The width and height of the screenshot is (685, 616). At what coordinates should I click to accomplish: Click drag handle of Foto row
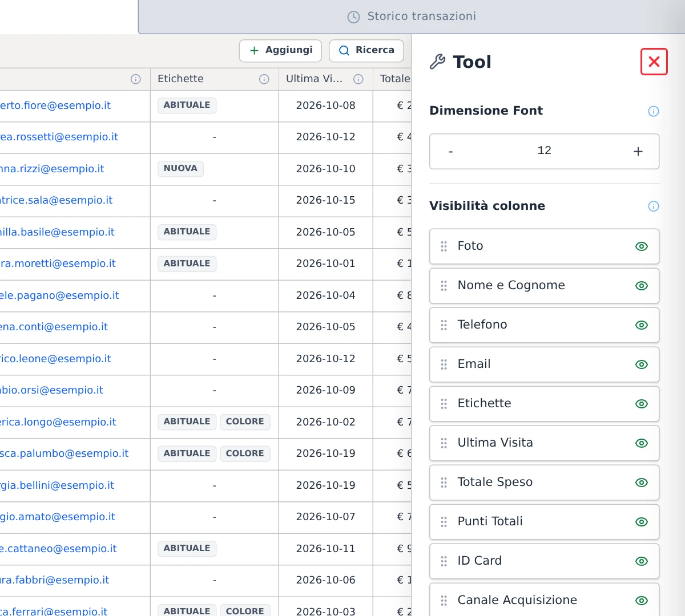(x=444, y=246)
